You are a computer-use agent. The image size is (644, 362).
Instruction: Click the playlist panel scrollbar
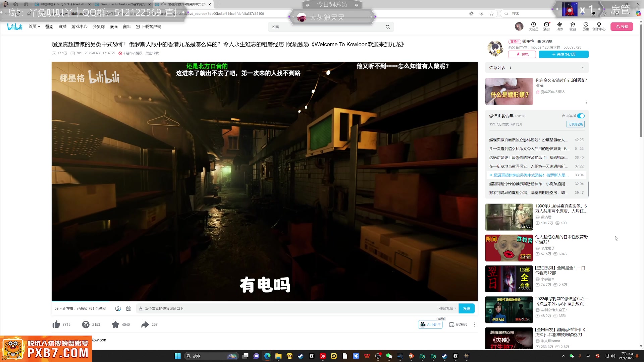coord(588,189)
